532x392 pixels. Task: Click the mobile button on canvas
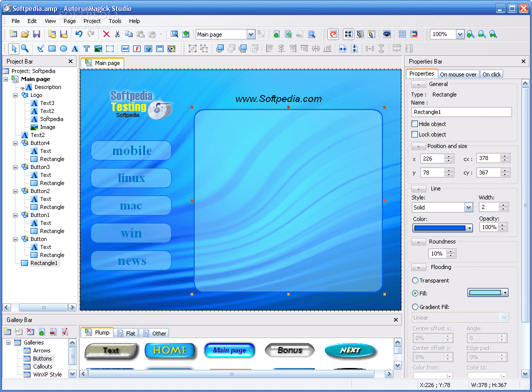(x=131, y=150)
